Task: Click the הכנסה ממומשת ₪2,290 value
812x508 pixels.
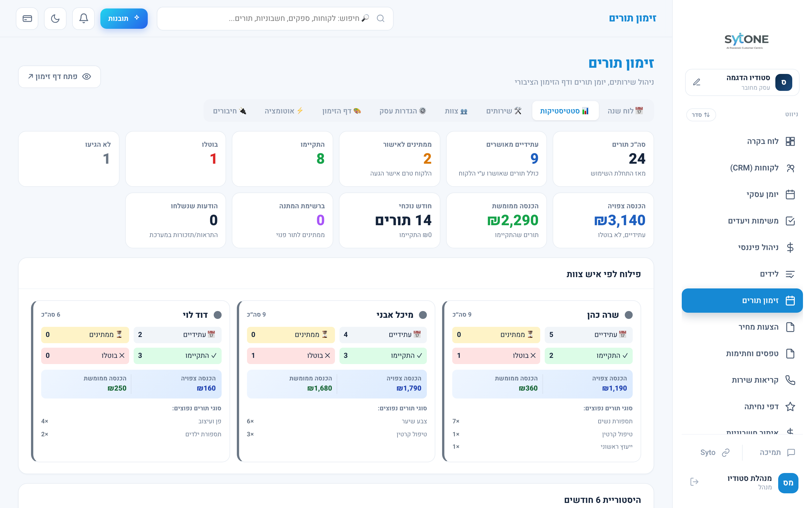Action: click(513, 220)
